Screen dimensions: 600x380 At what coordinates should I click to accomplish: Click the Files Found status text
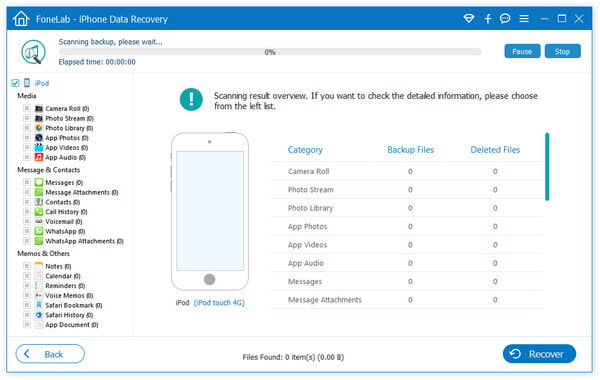[293, 357]
